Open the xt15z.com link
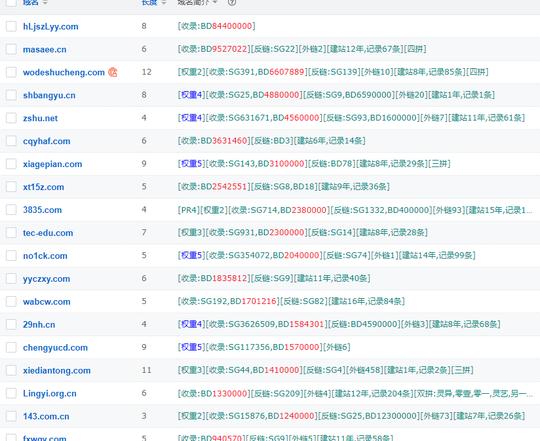 (43, 187)
